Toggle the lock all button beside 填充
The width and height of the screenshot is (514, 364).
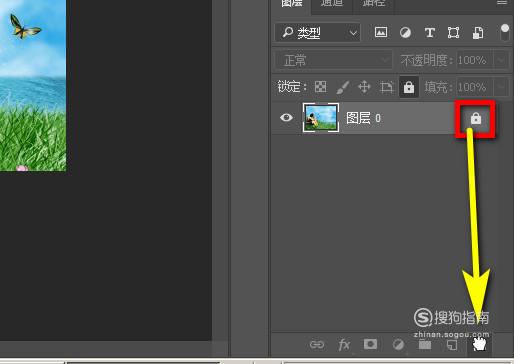pos(409,87)
